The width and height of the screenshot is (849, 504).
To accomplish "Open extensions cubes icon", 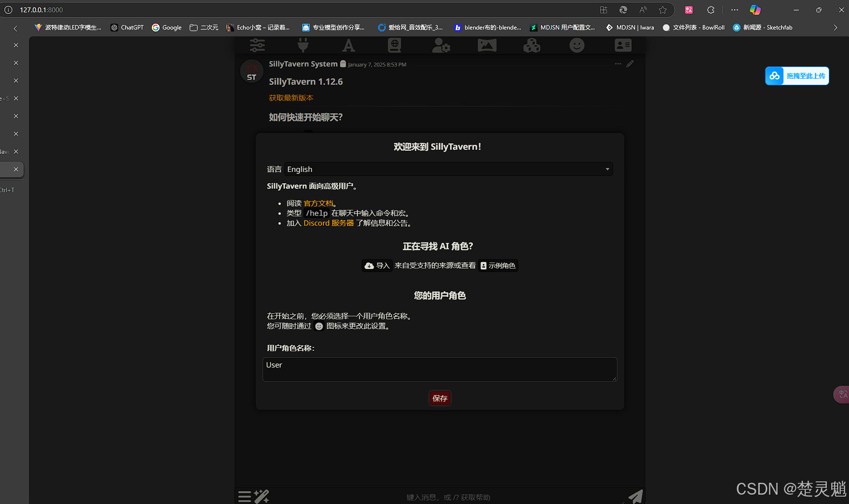I will click(x=532, y=45).
